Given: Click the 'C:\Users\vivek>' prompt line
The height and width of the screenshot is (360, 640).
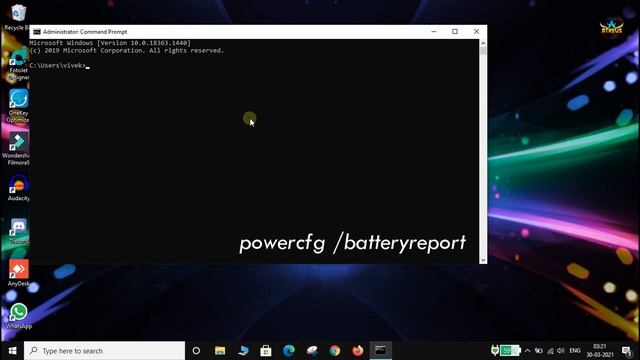Looking at the screenshot, I should click(x=60, y=66).
